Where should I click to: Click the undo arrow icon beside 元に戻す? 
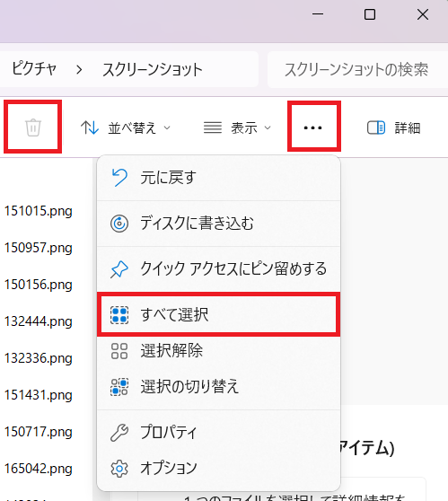tap(119, 178)
